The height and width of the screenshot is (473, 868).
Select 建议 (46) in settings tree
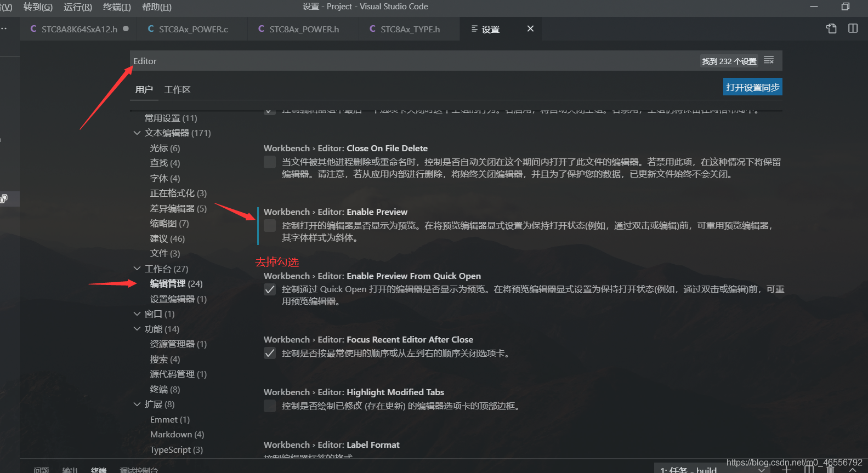pos(168,238)
